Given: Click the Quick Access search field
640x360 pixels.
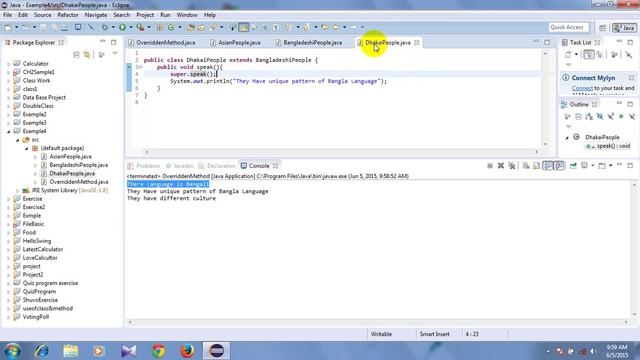Looking at the screenshot, I should click(569, 27).
